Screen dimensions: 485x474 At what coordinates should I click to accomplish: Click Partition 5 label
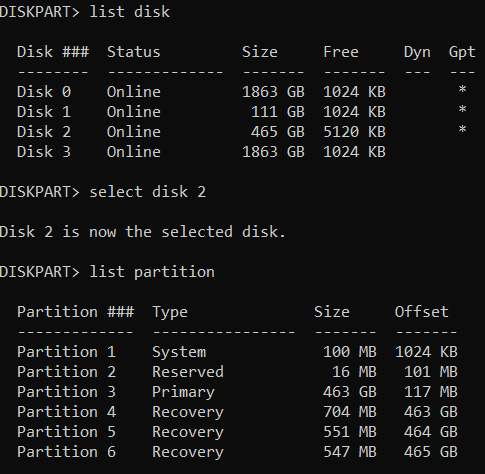click(66, 432)
